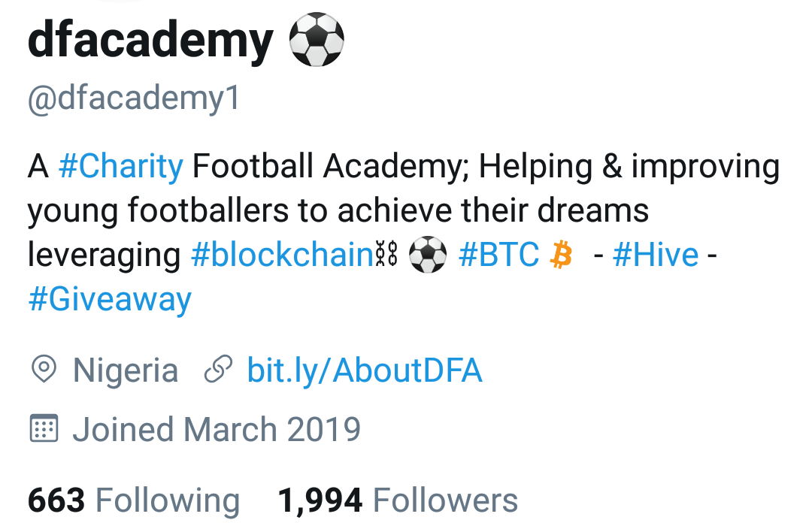The height and width of the screenshot is (532, 812).
Task: Click the link chain icon before bit.ly
Action: tap(218, 370)
